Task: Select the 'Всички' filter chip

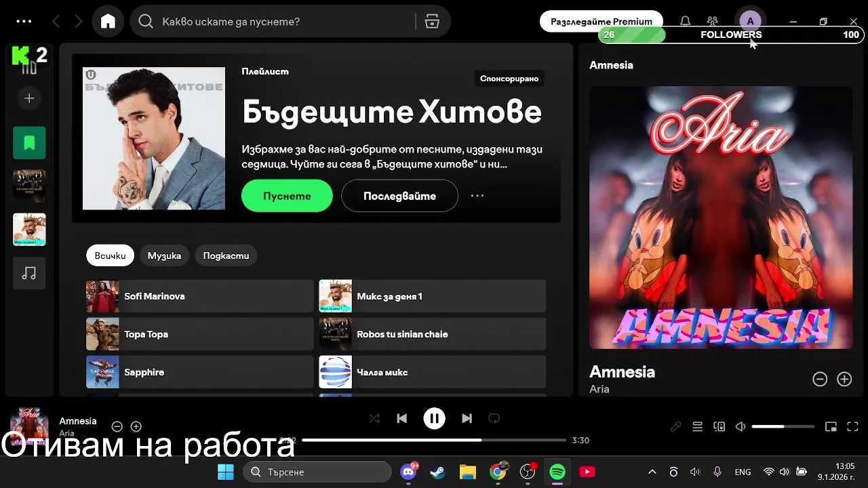Action: 110,256
